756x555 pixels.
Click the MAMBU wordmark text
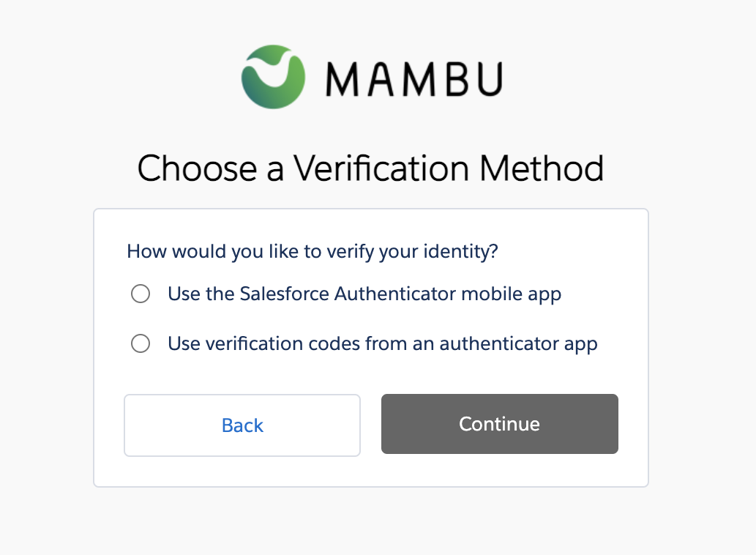coord(413,78)
